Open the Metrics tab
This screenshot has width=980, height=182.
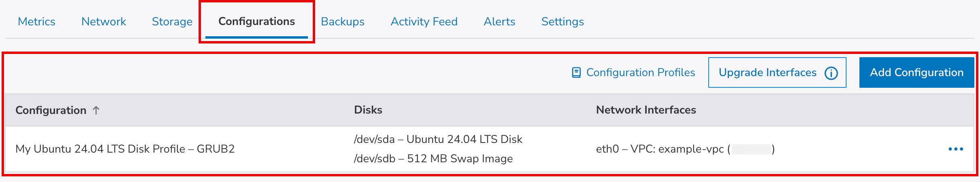click(37, 21)
